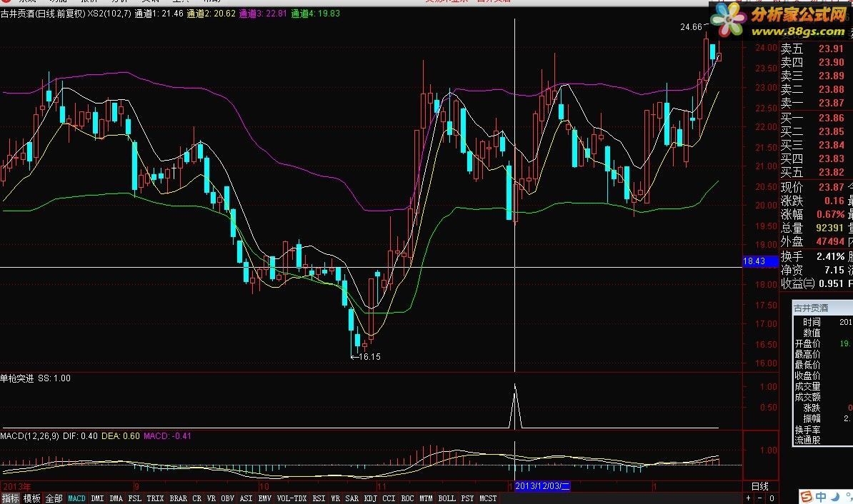Switch to the RSI indicator tab
This screenshot has width=853, height=504.
click(x=319, y=498)
